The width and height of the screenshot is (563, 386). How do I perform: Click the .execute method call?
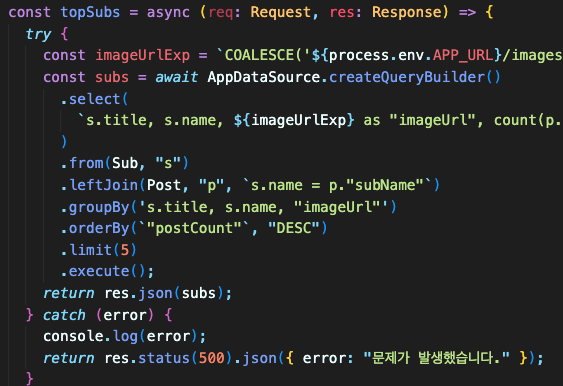[x=95, y=271]
